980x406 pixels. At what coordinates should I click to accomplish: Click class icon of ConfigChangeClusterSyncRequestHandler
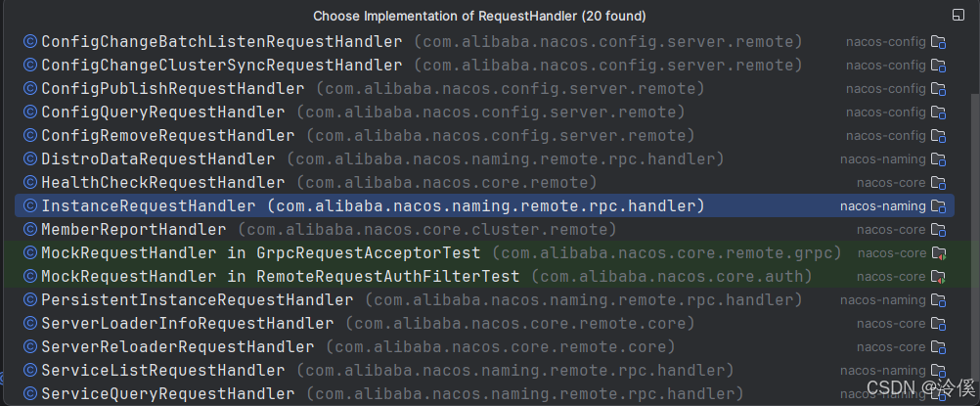tap(30, 66)
